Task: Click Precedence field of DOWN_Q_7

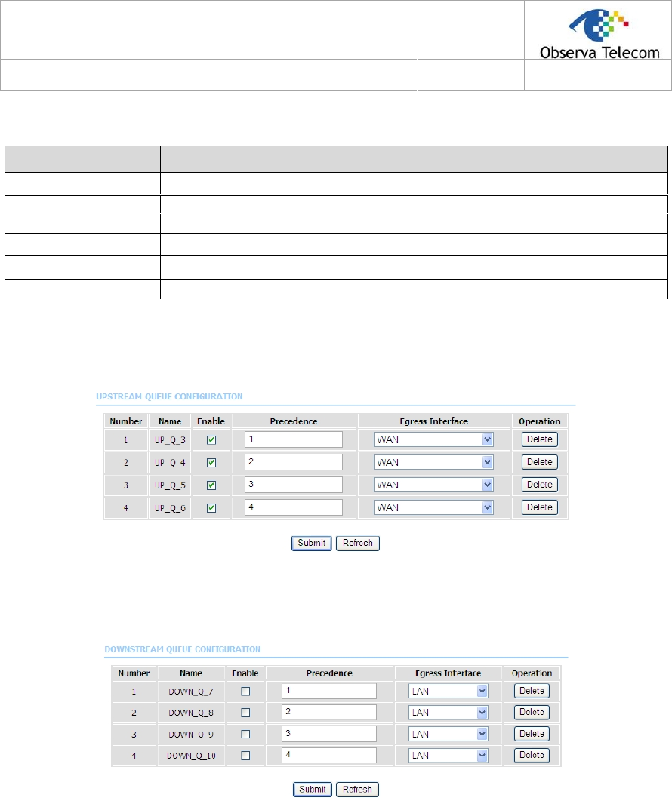Action: point(329,691)
